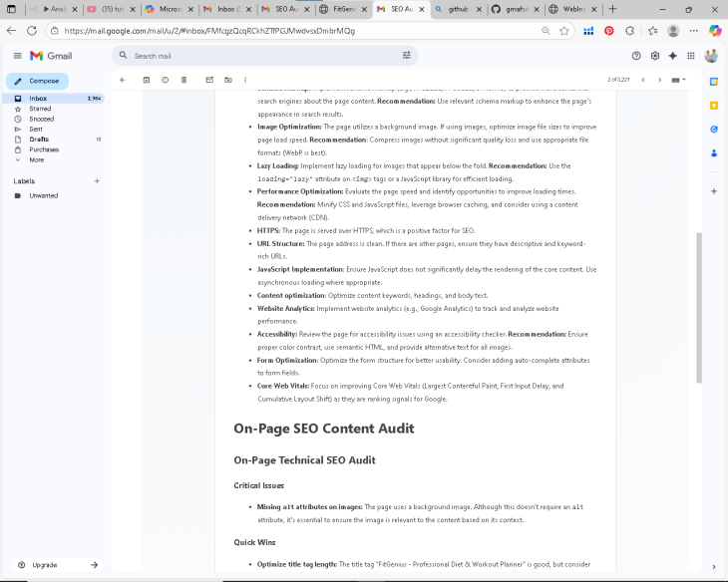The image size is (728, 582).
Task: Create a new label with plus icon
Action: [97, 181]
